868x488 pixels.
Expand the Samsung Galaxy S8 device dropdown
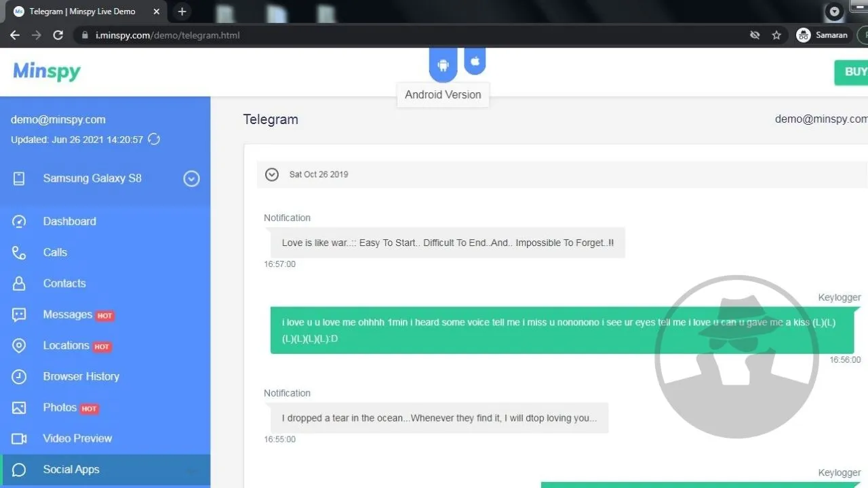(x=192, y=179)
